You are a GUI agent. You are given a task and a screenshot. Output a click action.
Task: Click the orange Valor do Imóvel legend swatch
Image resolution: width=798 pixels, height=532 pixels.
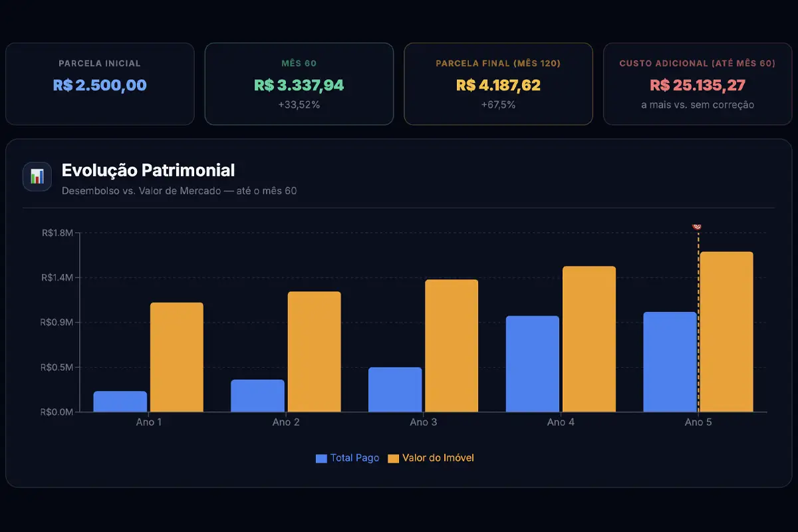[x=393, y=458]
